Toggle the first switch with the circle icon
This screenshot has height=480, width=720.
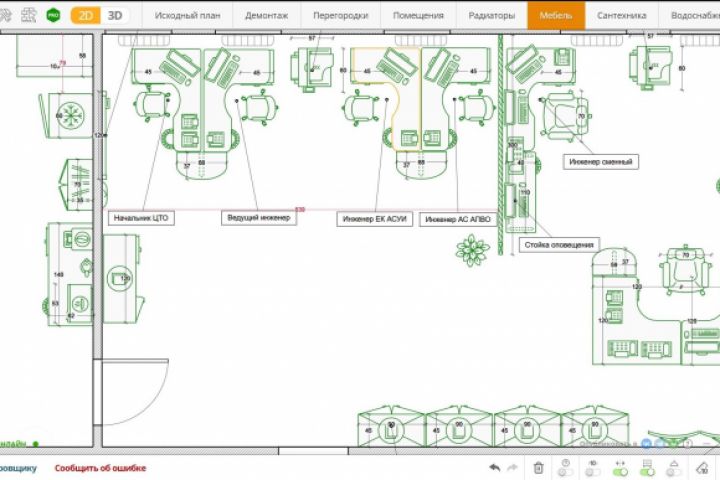point(565,472)
